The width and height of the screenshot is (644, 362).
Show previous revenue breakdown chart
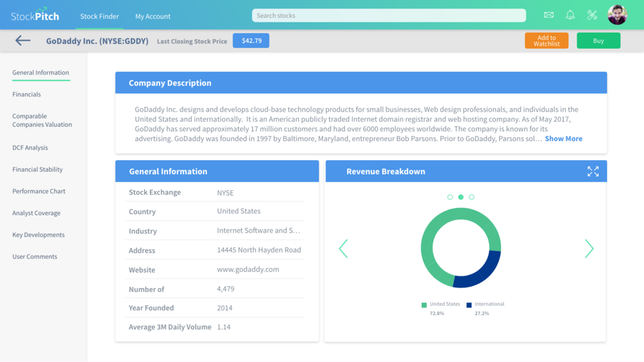pos(343,249)
